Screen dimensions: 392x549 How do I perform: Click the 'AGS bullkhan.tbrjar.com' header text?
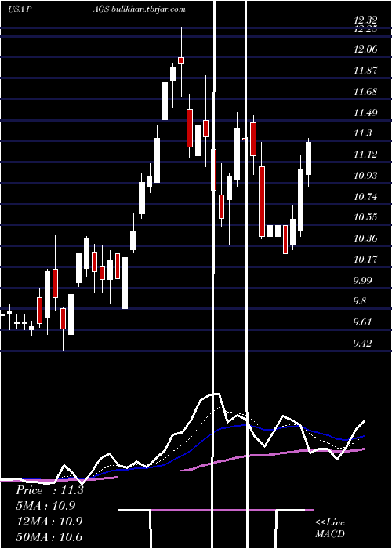click(140, 9)
